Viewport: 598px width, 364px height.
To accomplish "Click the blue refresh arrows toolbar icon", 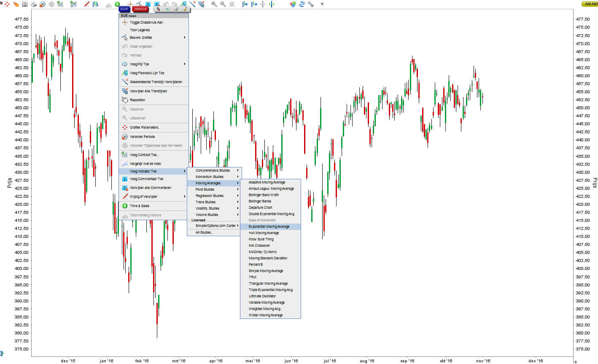I will [x=302, y=4].
